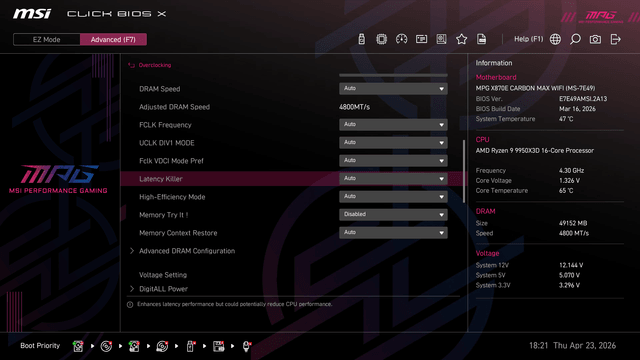Open Favorites star icon
Viewport: 640px width, 360px height.
point(461,39)
